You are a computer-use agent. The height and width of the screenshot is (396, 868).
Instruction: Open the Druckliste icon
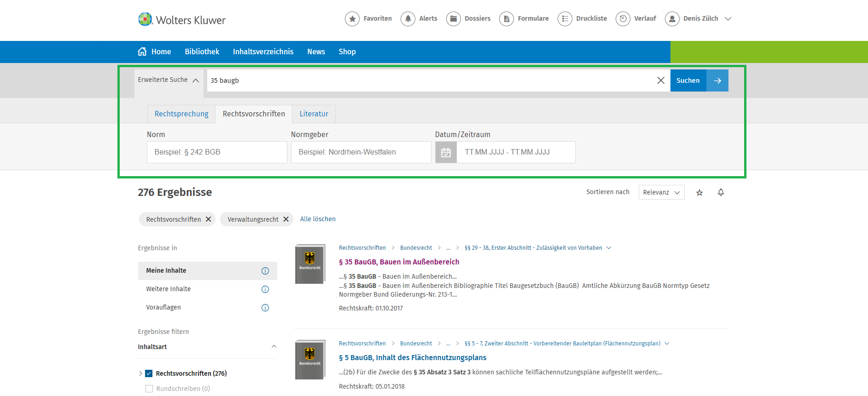565,19
